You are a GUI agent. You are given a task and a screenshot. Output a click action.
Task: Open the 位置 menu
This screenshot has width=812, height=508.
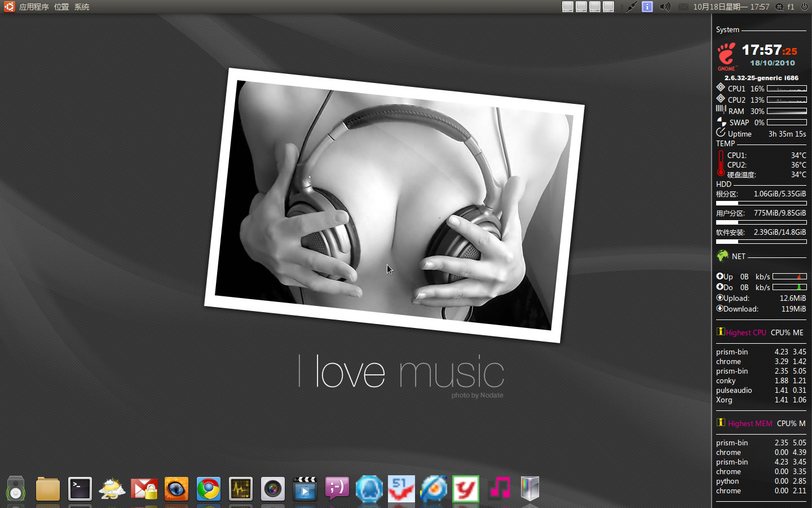coord(61,7)
